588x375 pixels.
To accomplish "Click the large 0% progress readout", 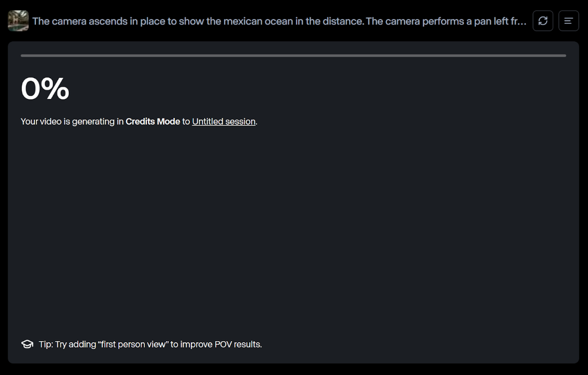I will tap(45, 88).
